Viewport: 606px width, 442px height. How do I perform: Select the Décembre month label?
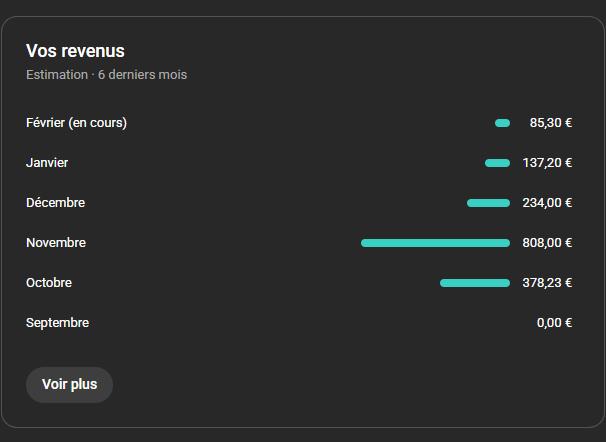point(55,203)
